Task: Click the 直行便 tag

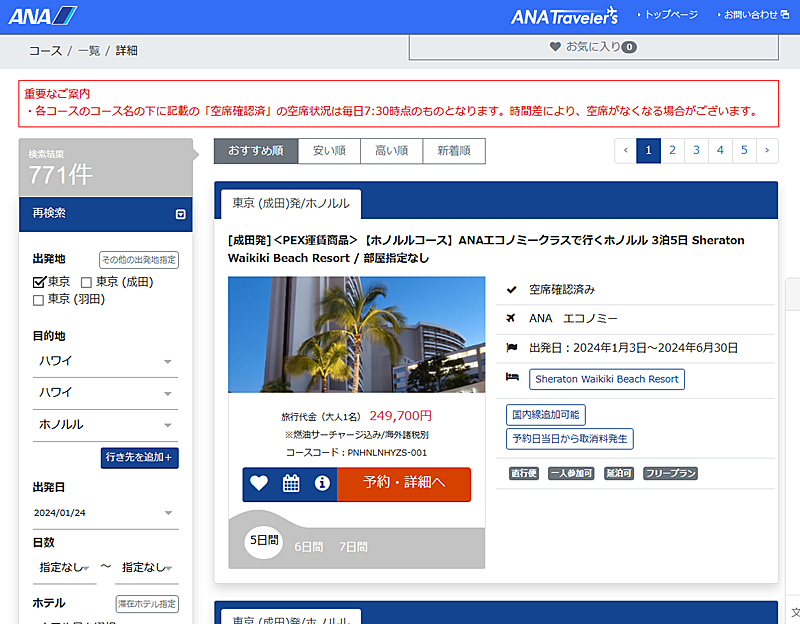Action: (523, 473)
